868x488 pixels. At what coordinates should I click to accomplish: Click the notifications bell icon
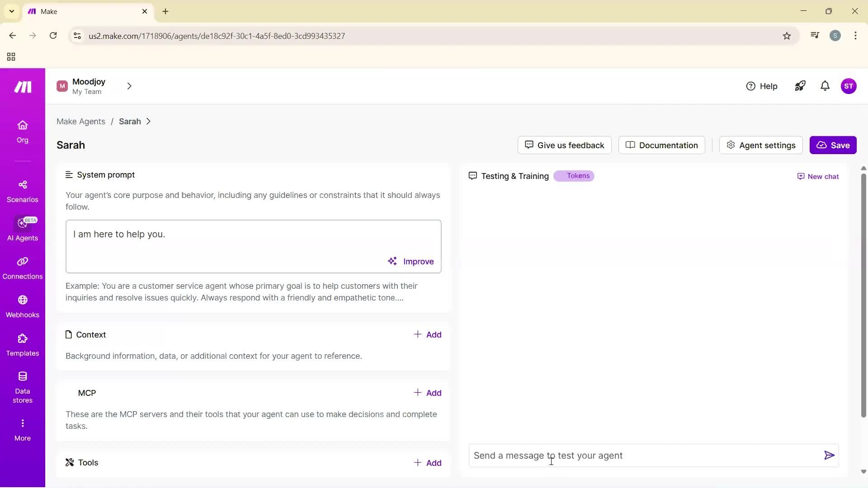coord(825,86)
